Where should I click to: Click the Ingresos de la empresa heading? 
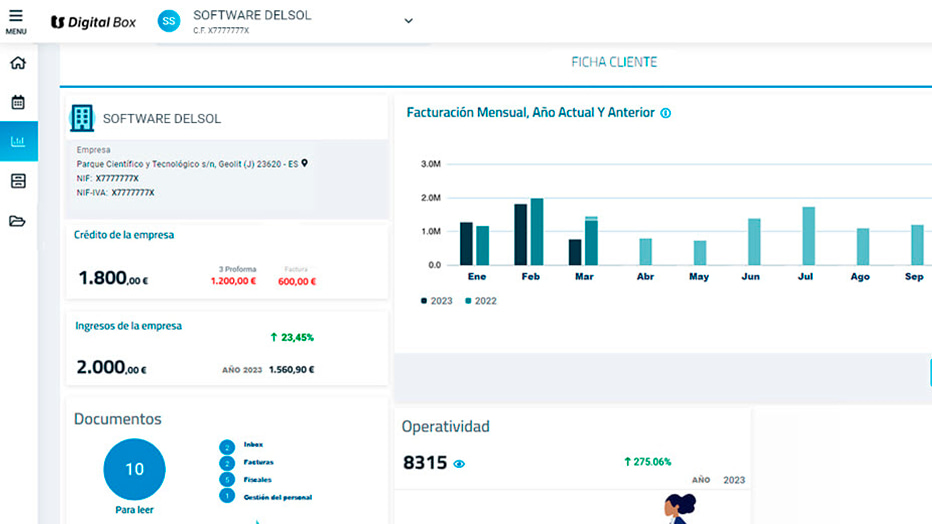point(128,326)
